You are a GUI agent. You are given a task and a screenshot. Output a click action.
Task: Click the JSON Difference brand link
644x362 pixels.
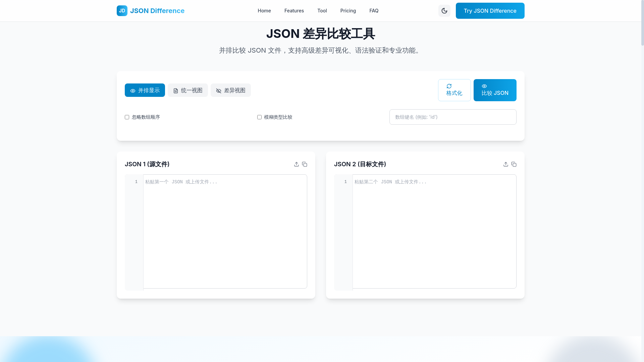click(x=157, y=11)
